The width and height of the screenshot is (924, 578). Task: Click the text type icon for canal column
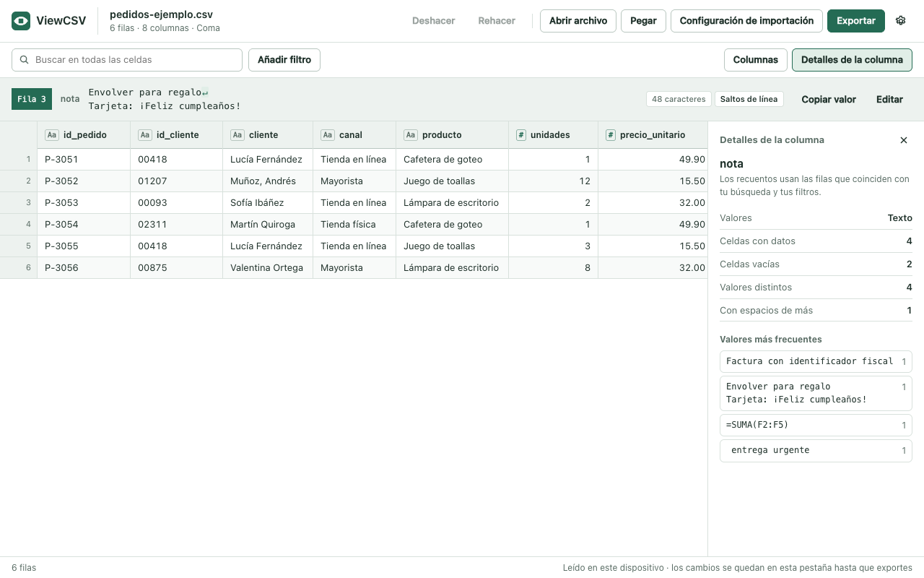(x=328, y=135)
